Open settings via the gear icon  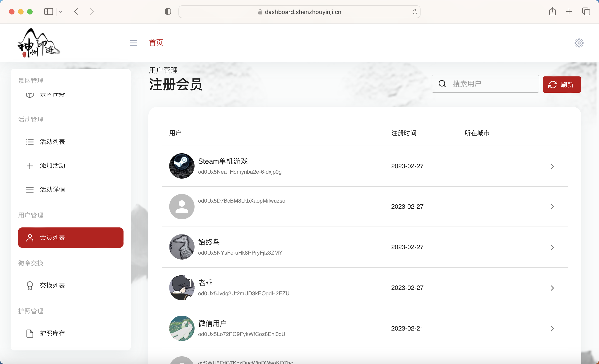(x=579, y=43)
